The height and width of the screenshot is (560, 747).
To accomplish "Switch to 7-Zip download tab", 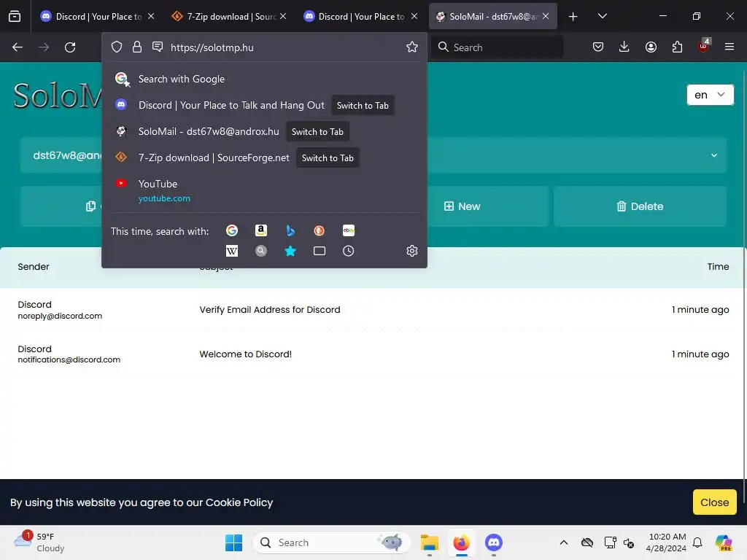I will [230, 16].
